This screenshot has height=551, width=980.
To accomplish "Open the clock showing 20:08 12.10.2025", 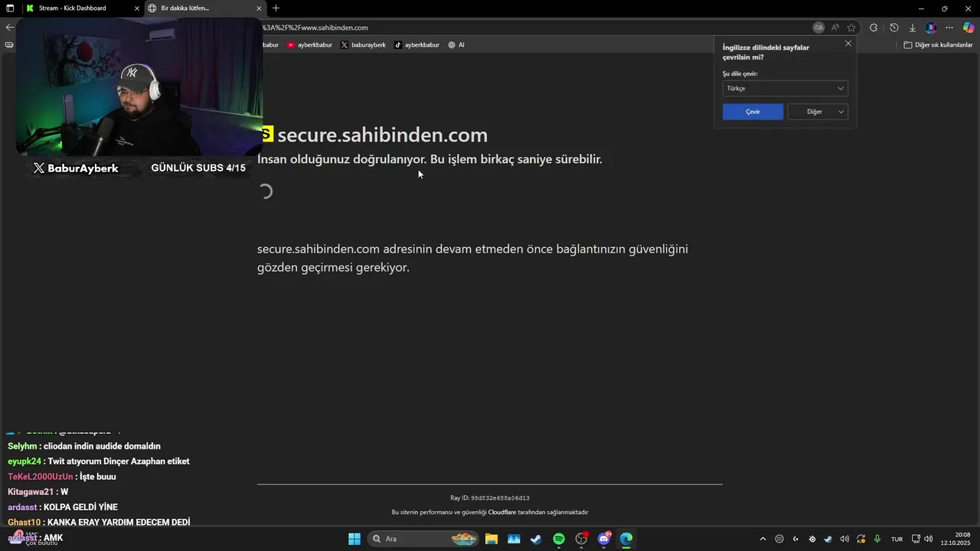I will click(955, 539).
